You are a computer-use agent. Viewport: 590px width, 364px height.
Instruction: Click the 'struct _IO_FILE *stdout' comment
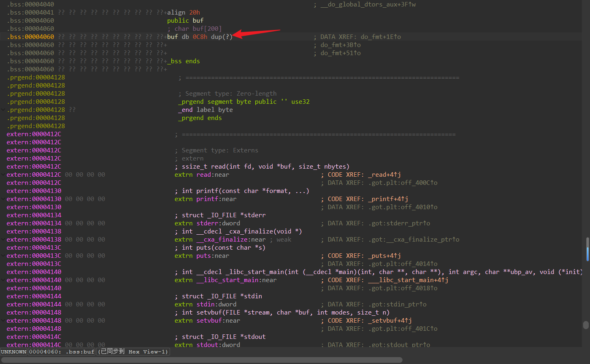pyautogui.click(x=220, y=336)
